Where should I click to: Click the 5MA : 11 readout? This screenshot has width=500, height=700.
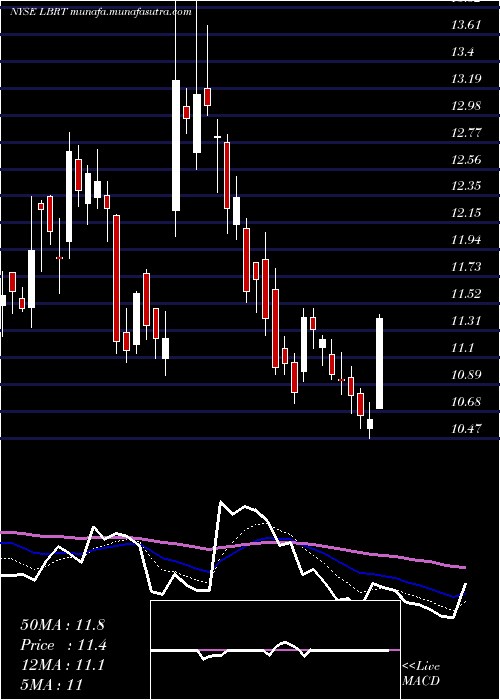click(x=52, y=684)
